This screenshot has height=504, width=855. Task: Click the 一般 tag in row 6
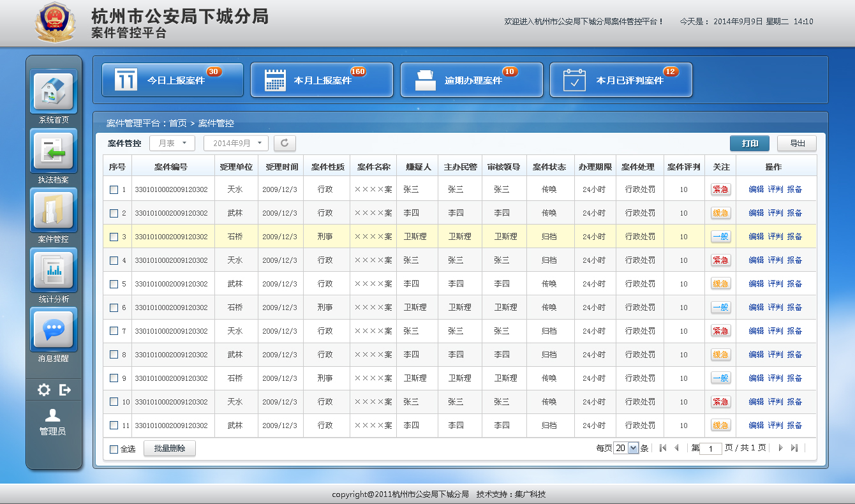tap(721, 308)
